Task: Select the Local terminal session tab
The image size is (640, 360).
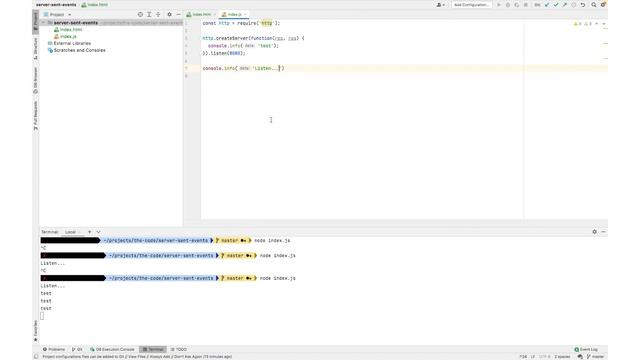Action: pyautogui.click(x=71, y=232)
